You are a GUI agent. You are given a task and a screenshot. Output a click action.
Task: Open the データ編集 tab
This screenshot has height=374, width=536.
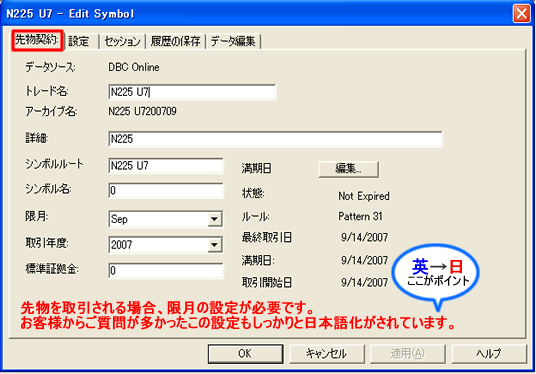pos(233,41)
